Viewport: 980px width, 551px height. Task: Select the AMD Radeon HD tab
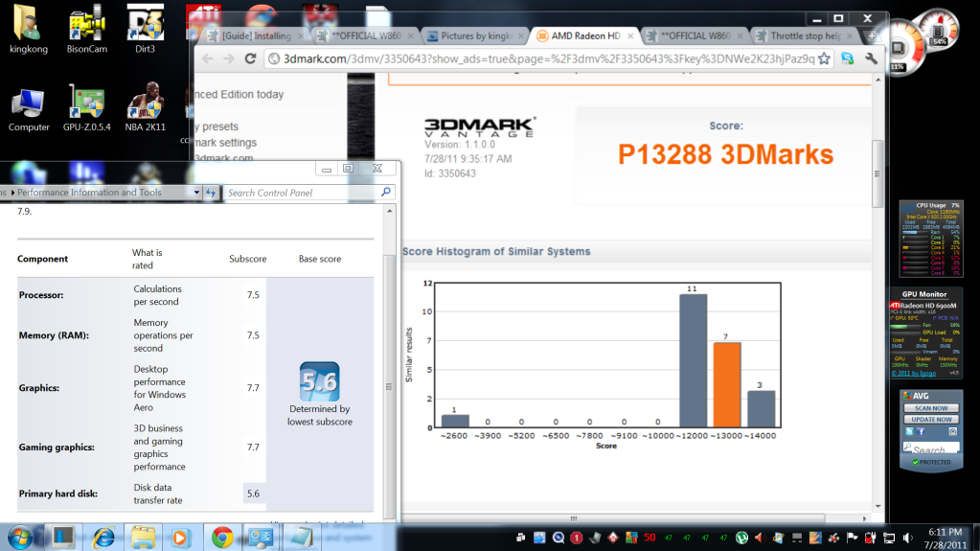585,36
